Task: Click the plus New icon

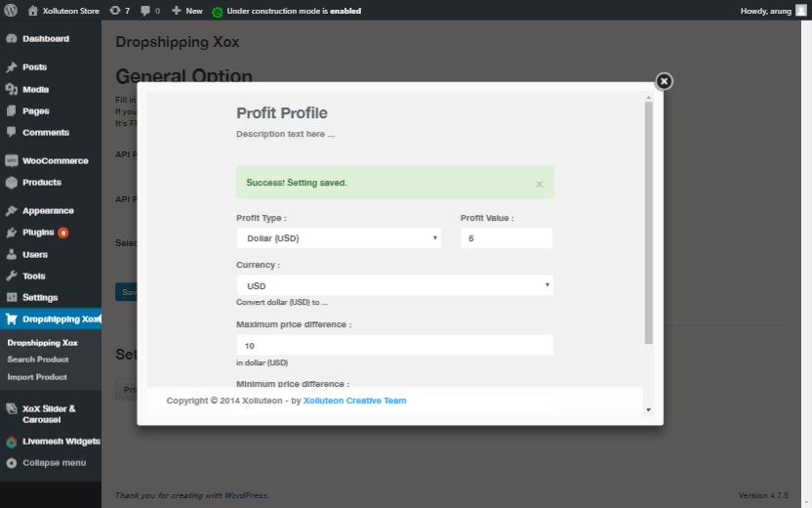Action: coord(176,11)
